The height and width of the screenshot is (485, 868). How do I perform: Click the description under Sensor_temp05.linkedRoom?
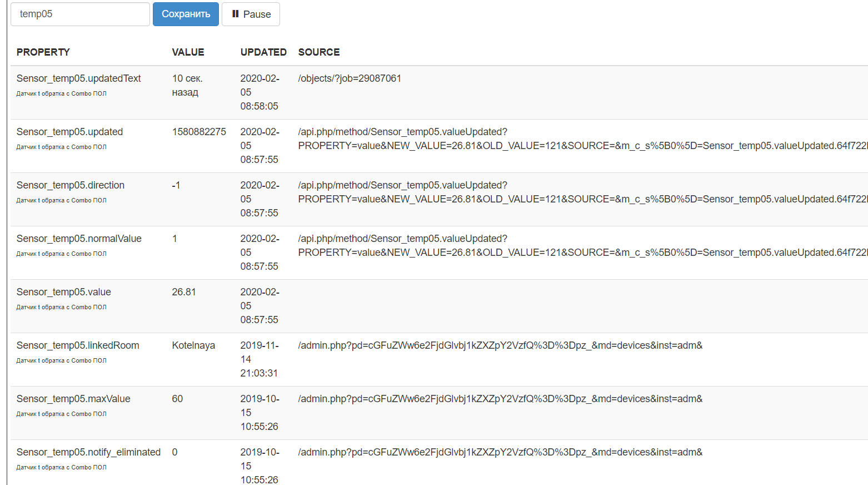pyautogui.click(x=61, y=360)
